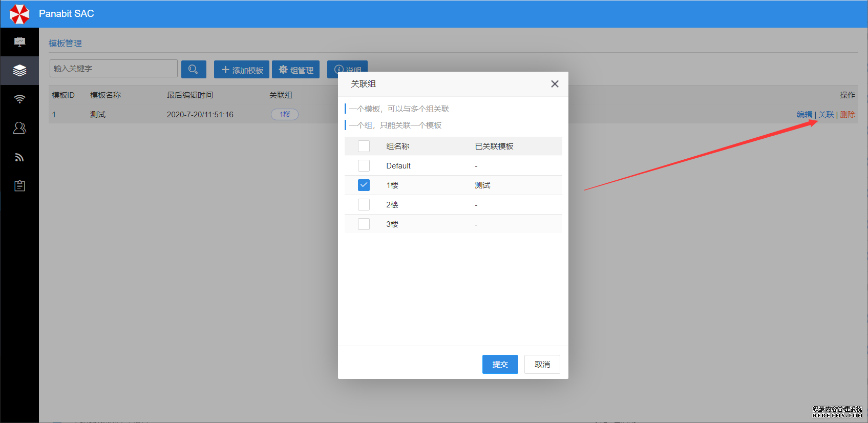Focus the 输入关键字 keyword search field

point(114,69)
